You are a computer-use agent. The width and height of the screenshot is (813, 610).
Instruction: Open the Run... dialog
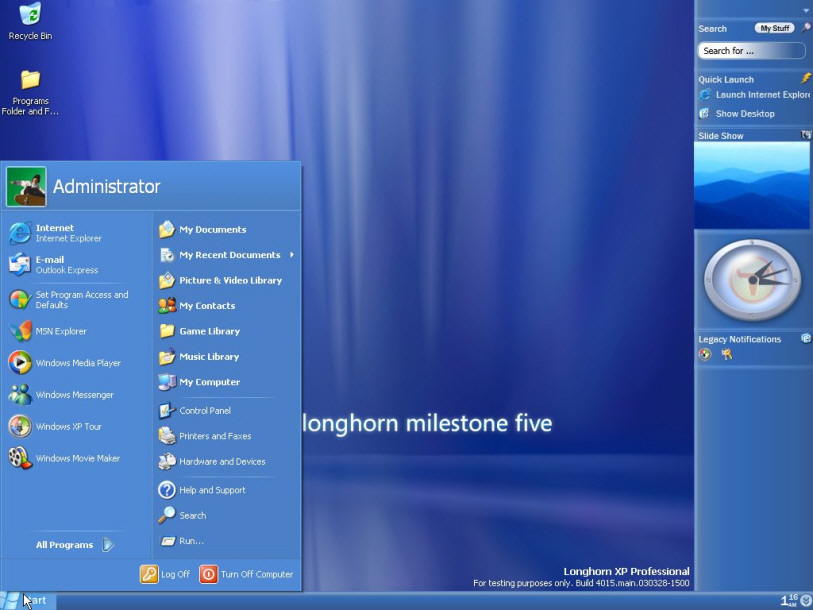181,540
